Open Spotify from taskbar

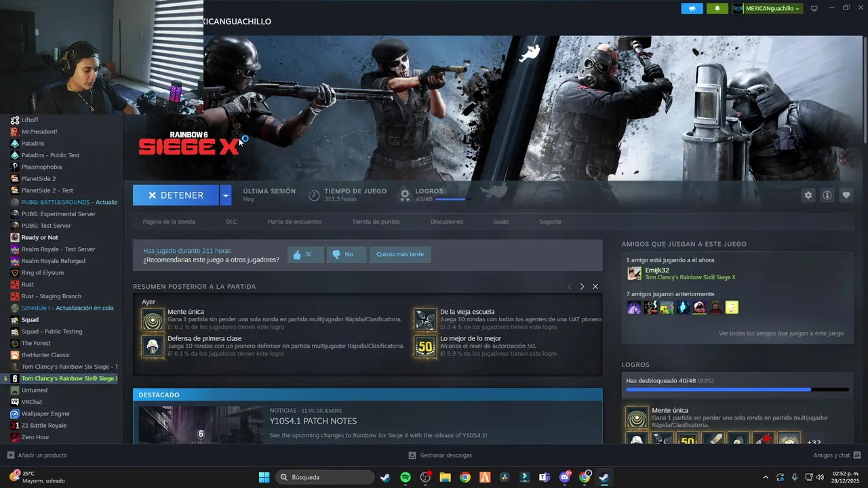(x=405, y=477)
